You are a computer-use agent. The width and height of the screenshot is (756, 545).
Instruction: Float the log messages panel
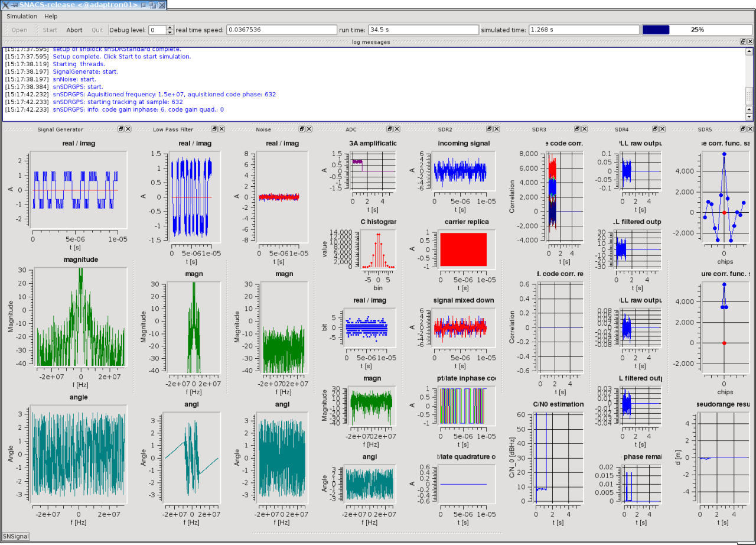743,42
